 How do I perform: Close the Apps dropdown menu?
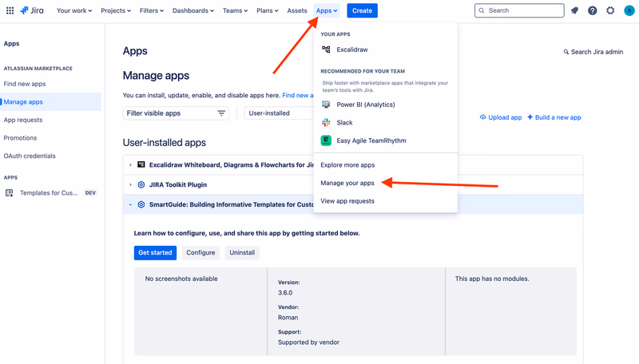pos(327,10)
